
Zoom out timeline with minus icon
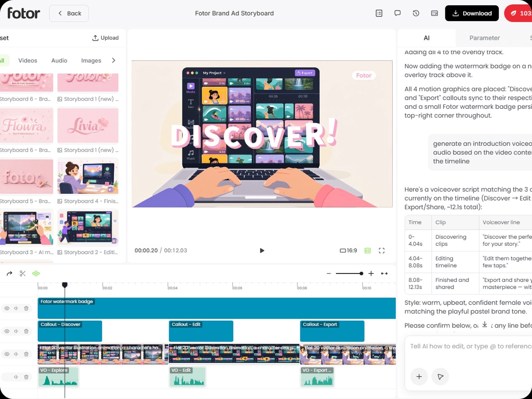[329, 273]
